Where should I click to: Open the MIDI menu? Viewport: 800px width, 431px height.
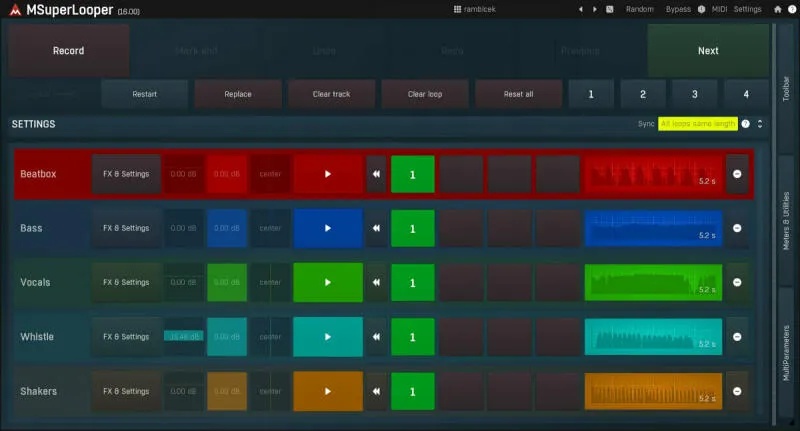click(719, 9)
